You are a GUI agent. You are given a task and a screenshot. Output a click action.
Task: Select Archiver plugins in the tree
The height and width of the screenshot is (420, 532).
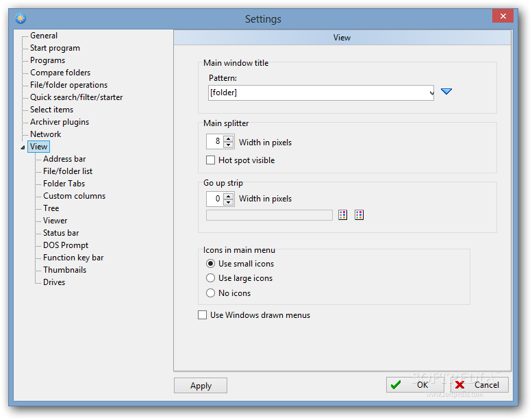click(60, 122)
